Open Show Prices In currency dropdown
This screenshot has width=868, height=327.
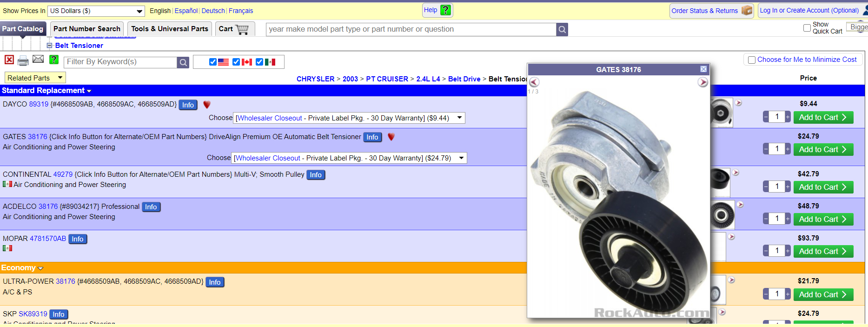coord(96,11)
